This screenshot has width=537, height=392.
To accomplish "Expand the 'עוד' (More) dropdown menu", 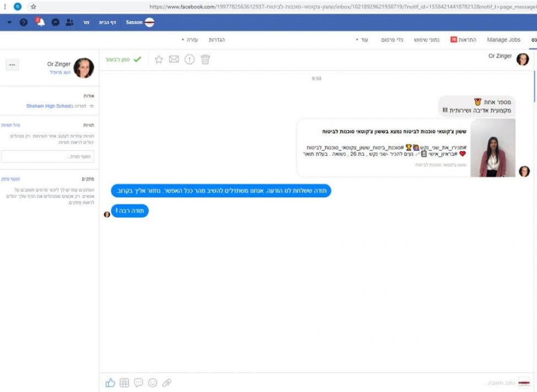I will click(362, 40).
